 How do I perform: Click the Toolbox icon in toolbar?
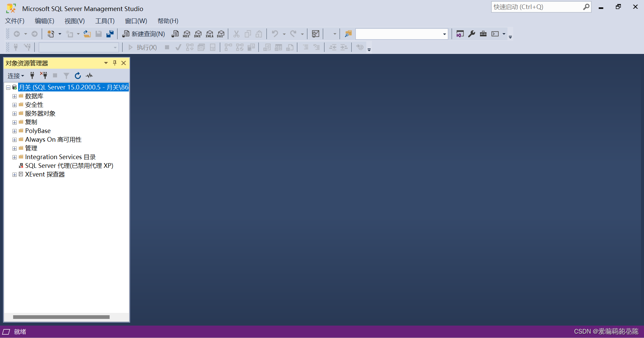(x=483, y=34)
